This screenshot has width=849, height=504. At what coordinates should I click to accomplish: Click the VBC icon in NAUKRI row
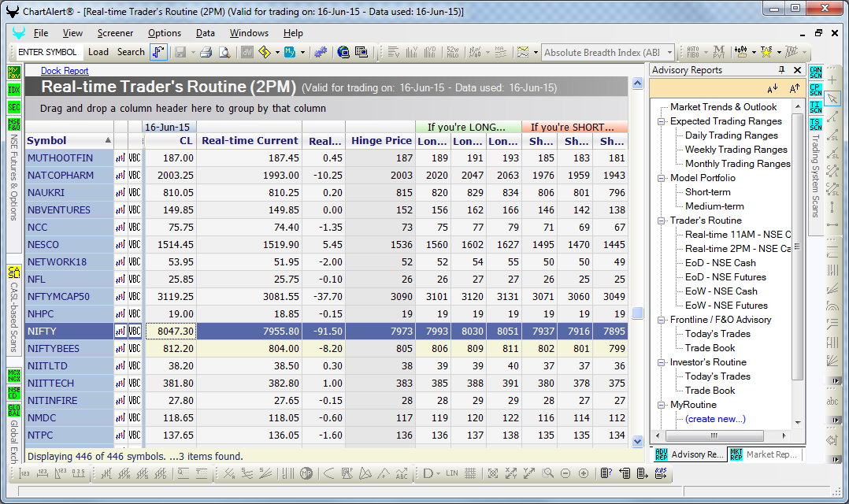(134, 193)
